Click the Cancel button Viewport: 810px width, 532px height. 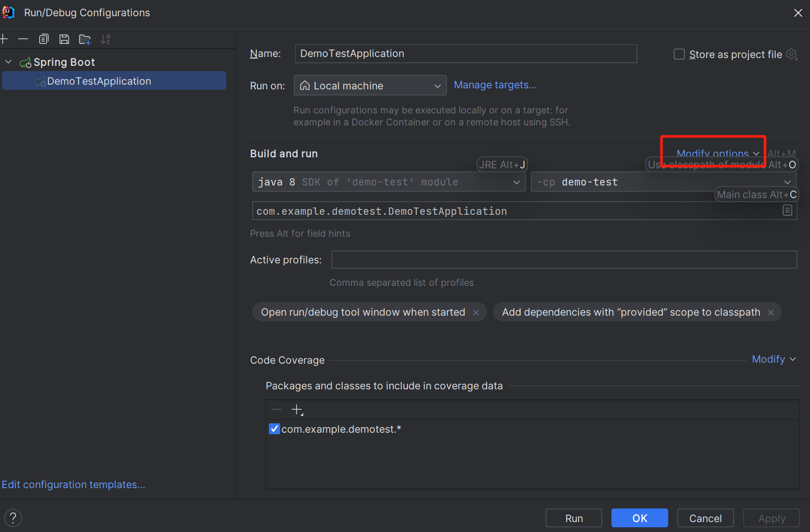point(705,518)
